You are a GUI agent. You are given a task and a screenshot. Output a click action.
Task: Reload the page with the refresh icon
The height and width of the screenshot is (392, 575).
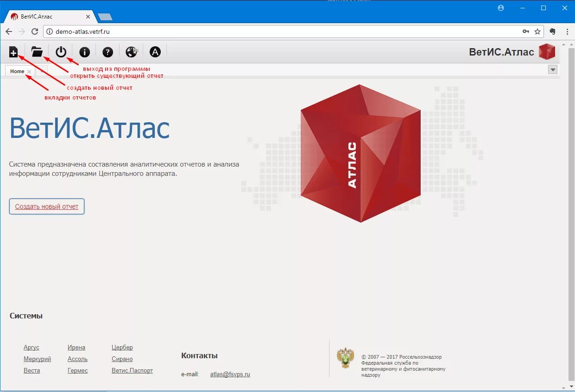click(35, 31)
